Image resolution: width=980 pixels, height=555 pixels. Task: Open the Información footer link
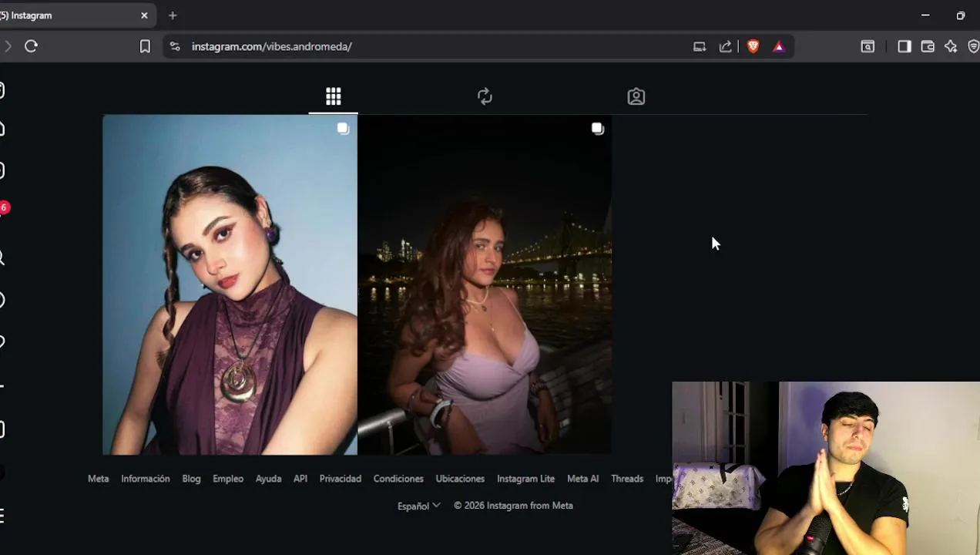point(145,479)
